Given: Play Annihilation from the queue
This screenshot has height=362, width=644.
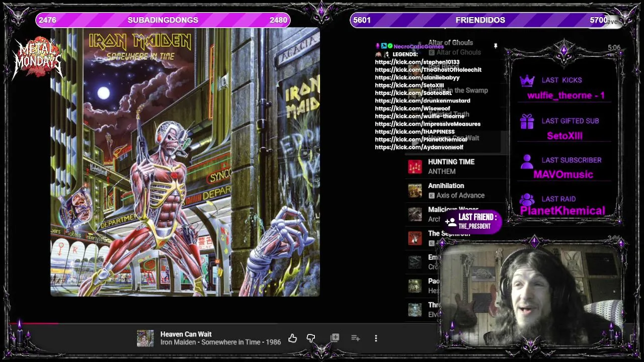Looking at the screenshot, I should 446,186.
